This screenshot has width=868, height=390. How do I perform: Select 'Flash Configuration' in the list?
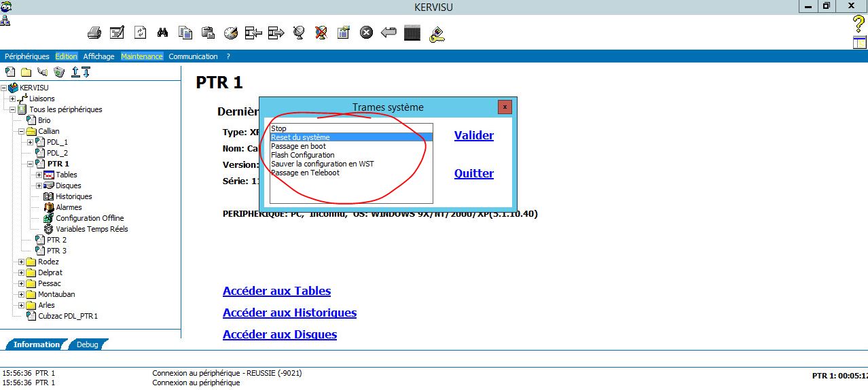click(x=302, y=155)
